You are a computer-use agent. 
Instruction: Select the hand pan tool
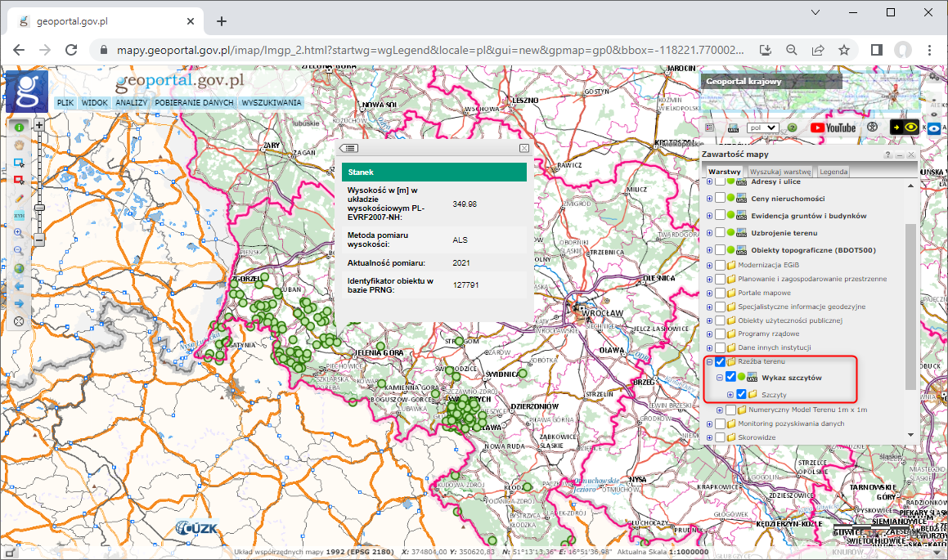(x=18, y=146)
